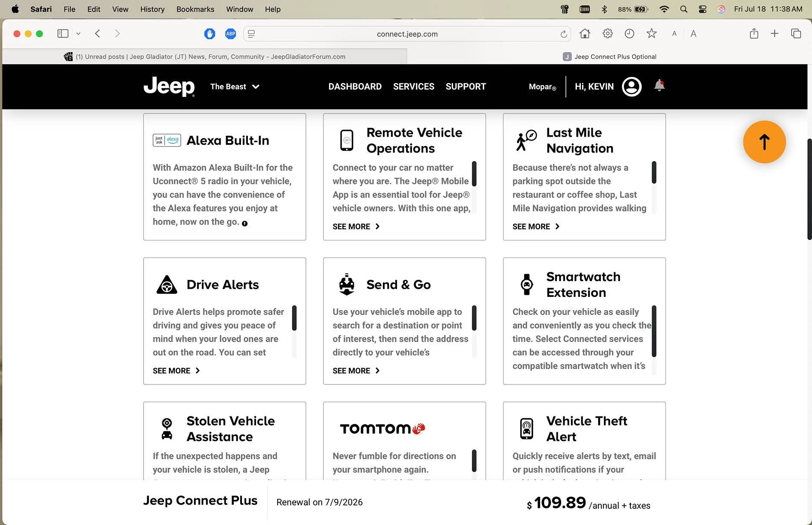Open sidebar options dropdown chevron
The height and width of the screenshot is (525, 812).
coord(78,34)
